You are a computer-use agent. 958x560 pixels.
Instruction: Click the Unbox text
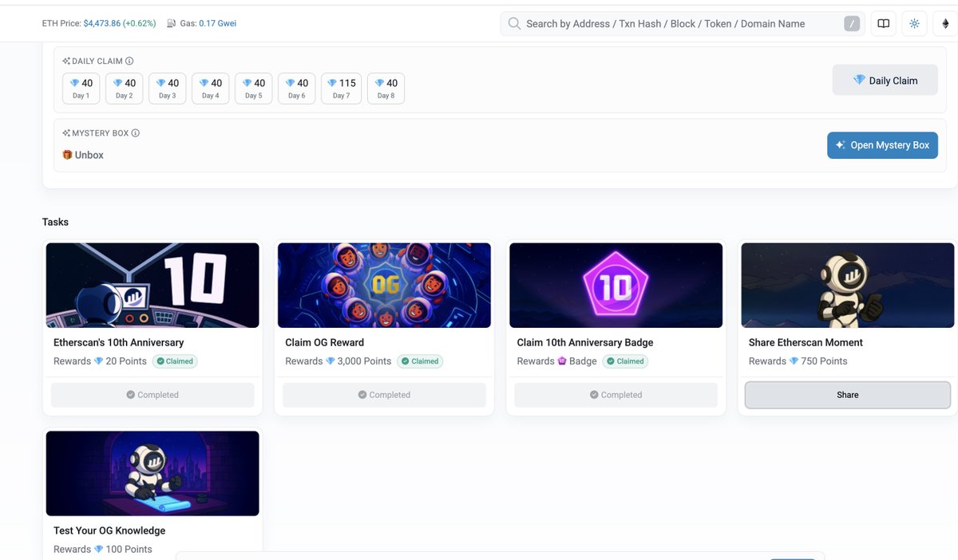pos(89,156)
